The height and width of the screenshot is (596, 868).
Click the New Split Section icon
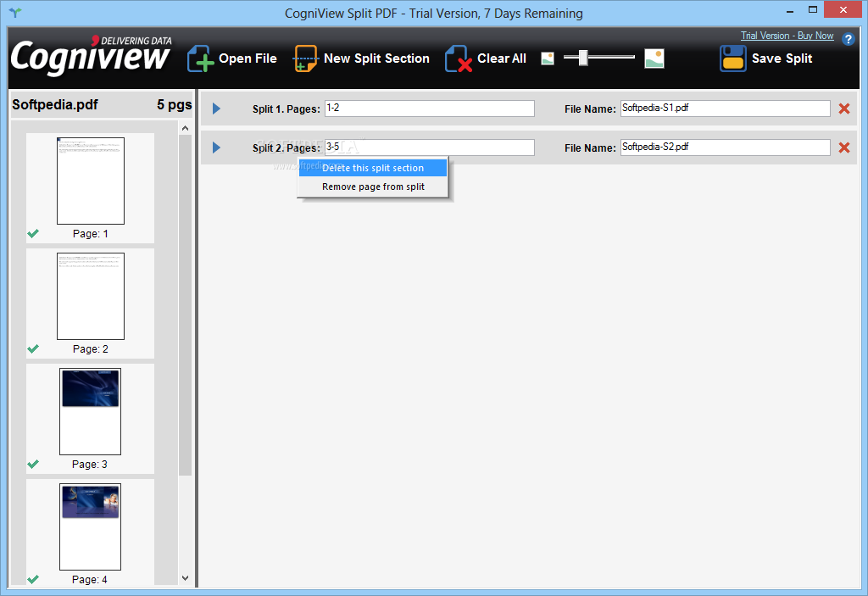(x=305, y=58)
